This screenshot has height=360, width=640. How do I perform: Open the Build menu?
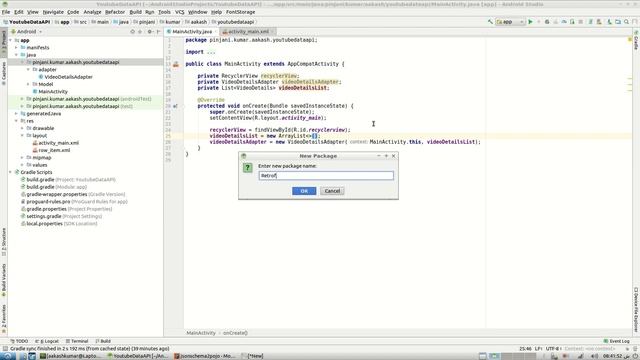coord(135,12)
